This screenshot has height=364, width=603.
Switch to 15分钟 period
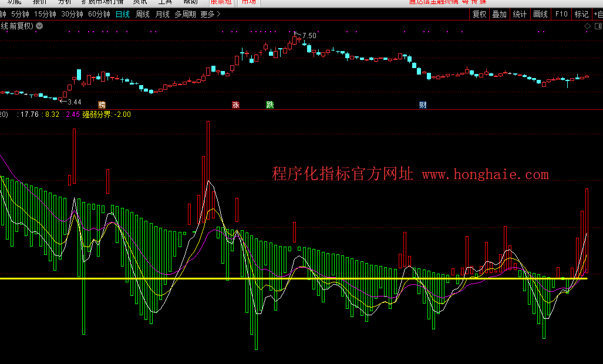[45, 14]
